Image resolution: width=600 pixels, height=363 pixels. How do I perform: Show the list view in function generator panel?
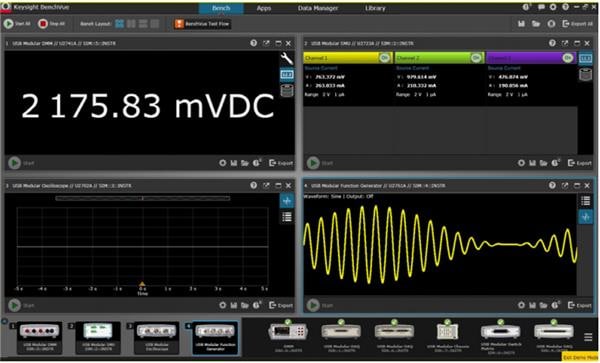point(585,200)
